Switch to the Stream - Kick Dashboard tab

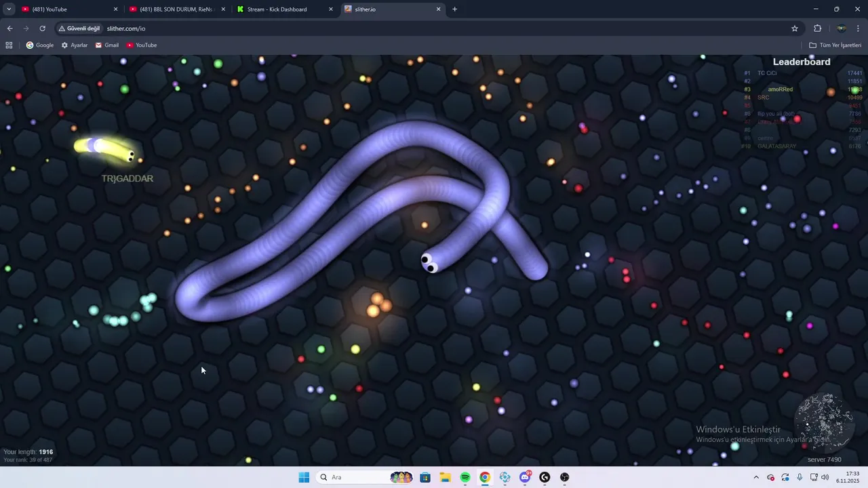coord(284,9)
